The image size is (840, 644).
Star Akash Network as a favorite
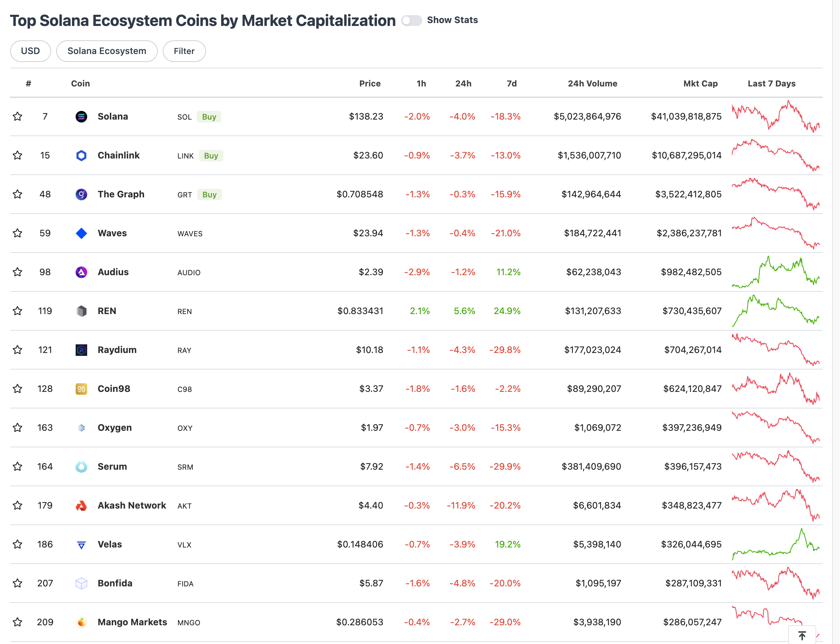[x=17, y=506]
